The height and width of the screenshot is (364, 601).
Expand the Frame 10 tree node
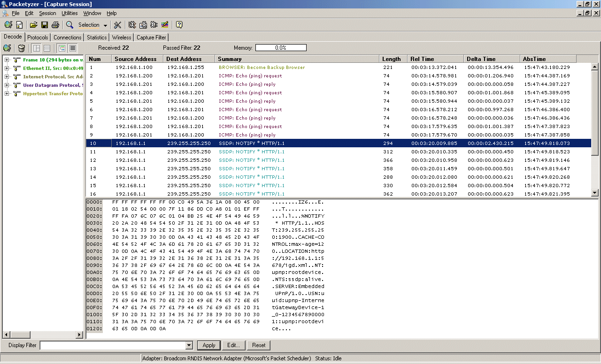[x=7, y=60]
